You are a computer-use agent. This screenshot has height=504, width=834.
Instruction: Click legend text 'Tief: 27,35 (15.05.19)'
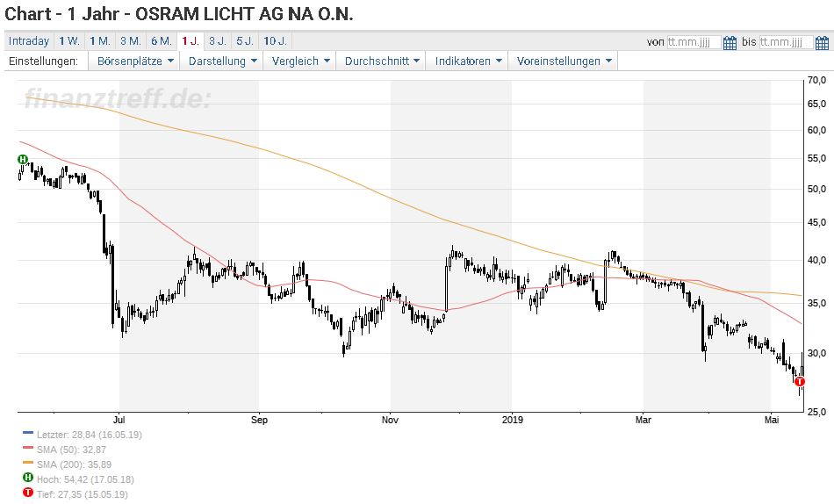[83, 494]
